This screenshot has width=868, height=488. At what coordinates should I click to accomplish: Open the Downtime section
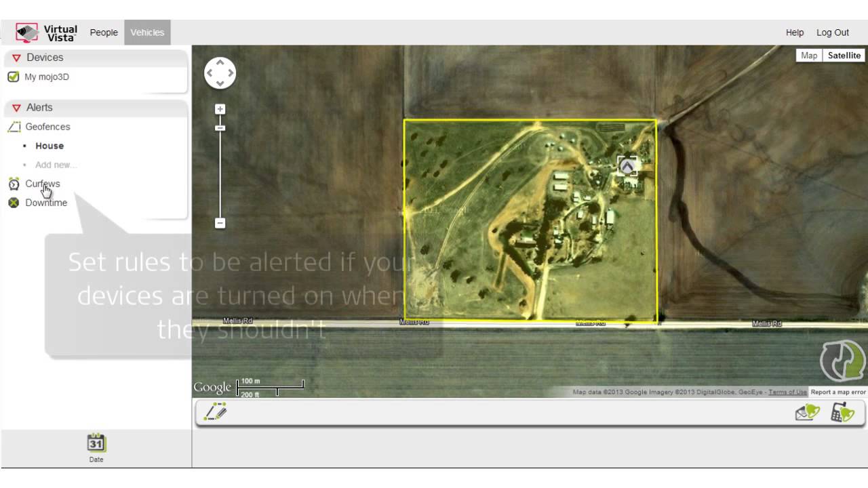(x=46, y=203)
